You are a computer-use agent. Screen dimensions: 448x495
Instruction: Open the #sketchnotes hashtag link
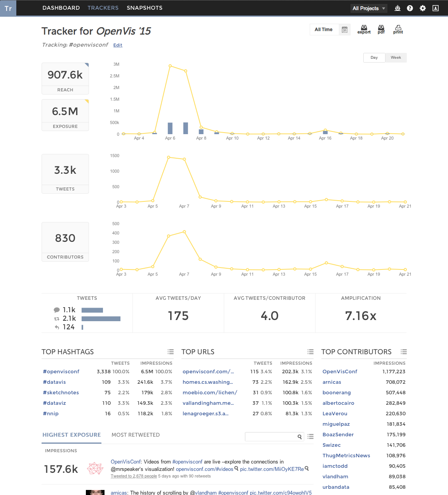click(x=61, y=392)
